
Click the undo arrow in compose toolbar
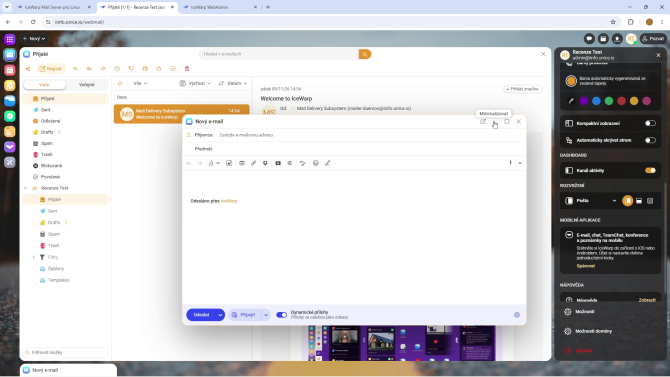[x=189, y=163]
